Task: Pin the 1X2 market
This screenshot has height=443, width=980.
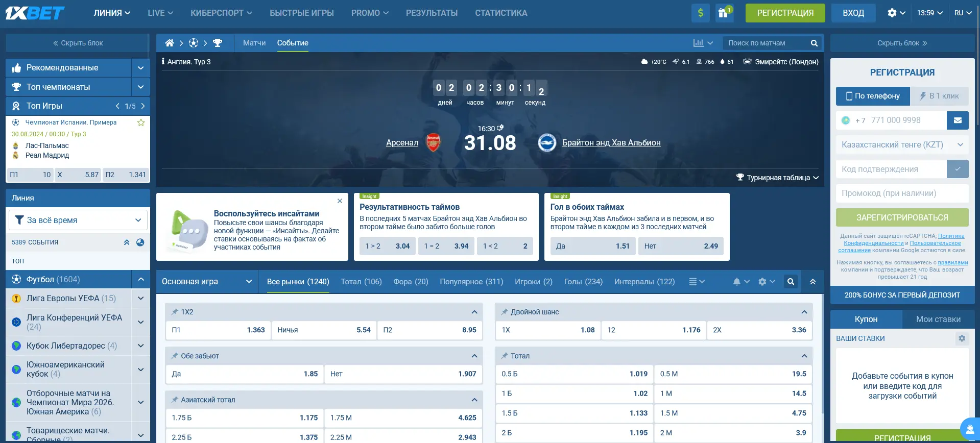Action: pos(175,312)
